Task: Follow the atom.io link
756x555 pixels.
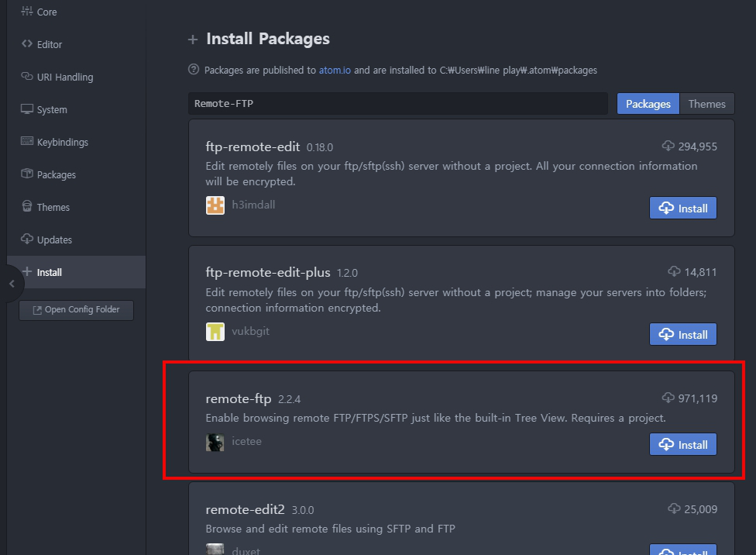Action: click(335, 71)
